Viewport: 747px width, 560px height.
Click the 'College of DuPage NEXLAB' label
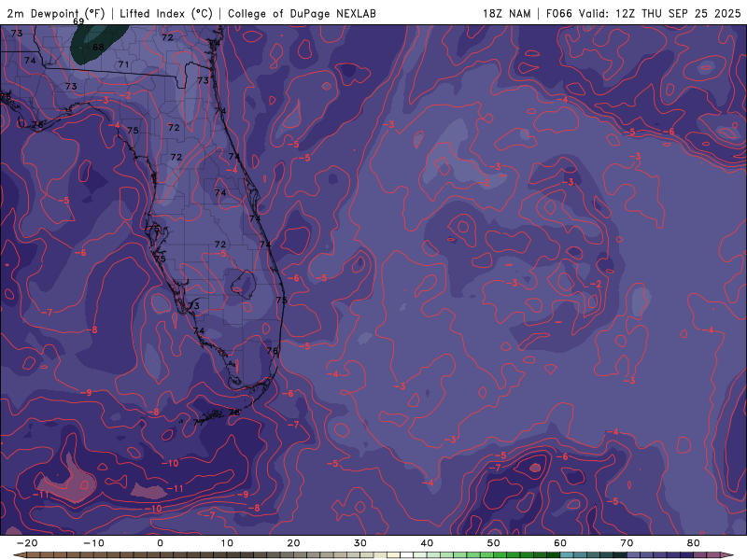pyautogui.click(x=302, y=13)
